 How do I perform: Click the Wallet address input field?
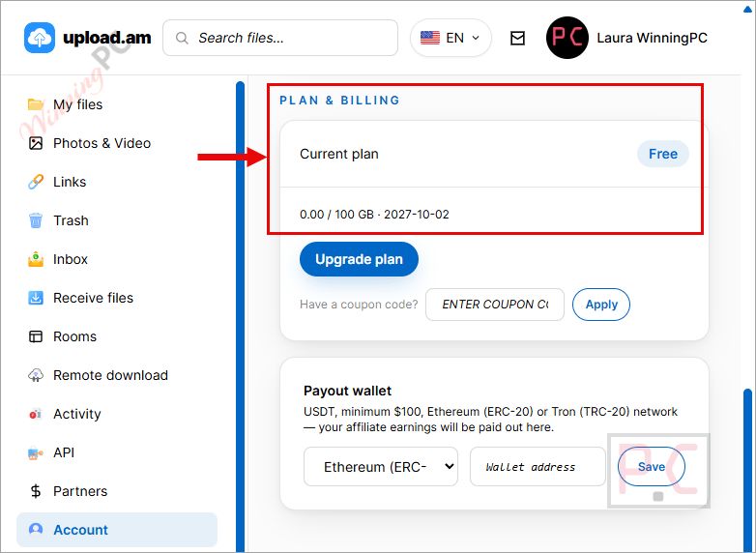pos(538,467)
